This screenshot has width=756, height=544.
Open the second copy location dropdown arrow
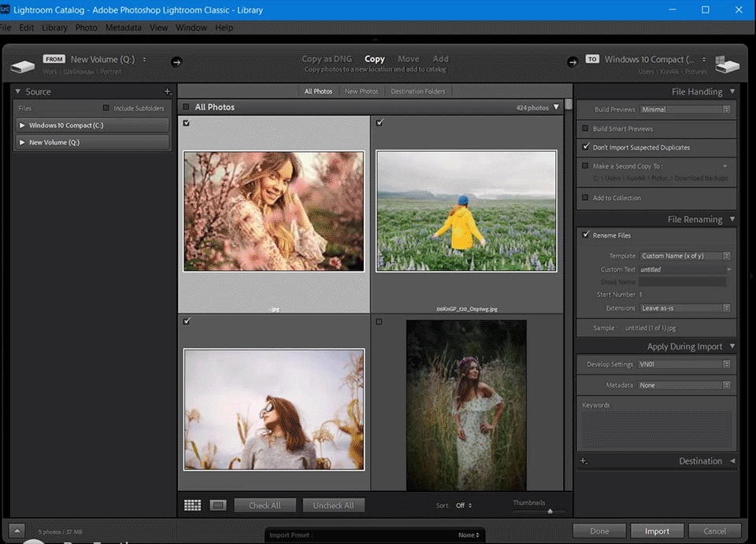(x=725, y=166)
